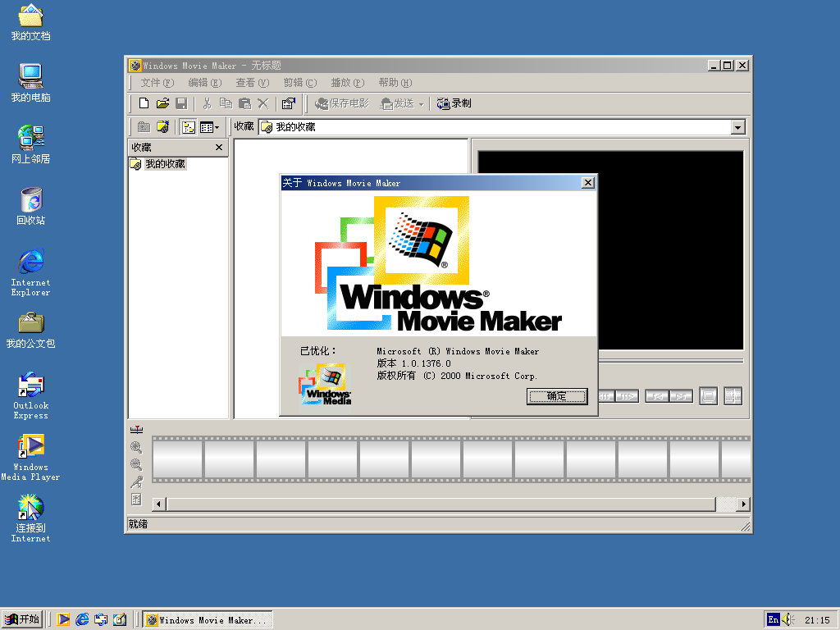Expand the 我的收藏 location combo box

(x=737, y=127)
